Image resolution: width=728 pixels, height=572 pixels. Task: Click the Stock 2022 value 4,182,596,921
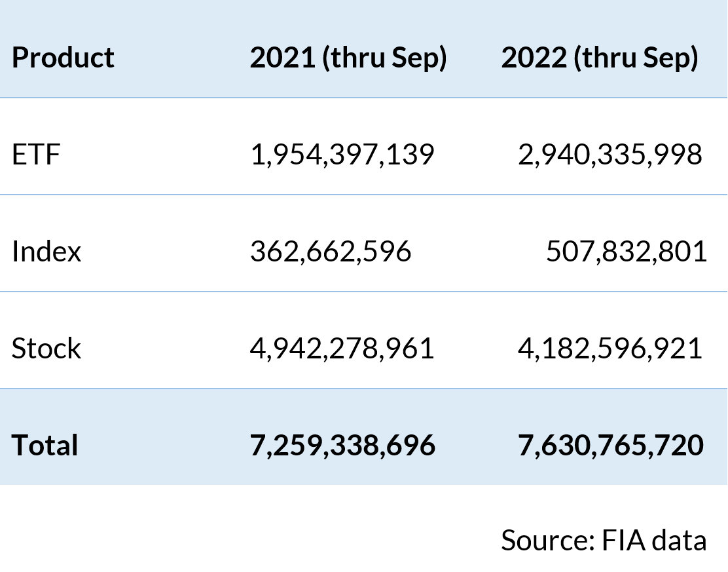pos(610,348)
